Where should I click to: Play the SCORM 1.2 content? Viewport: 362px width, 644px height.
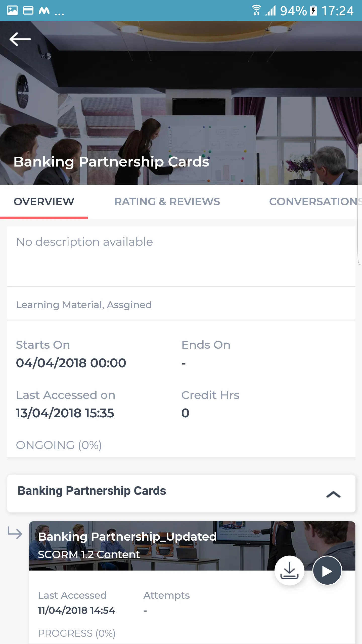pyautogui.click(x=327, y=570)
